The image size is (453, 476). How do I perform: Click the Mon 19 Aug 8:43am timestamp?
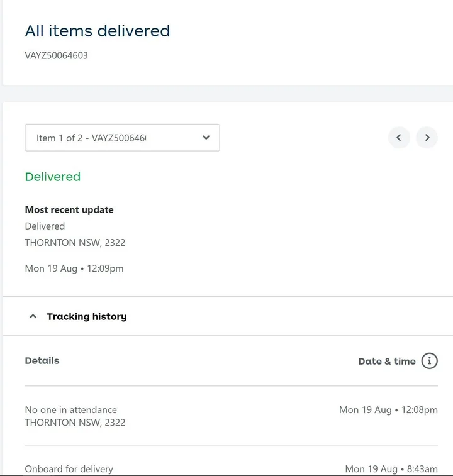[x=391, y=468]
